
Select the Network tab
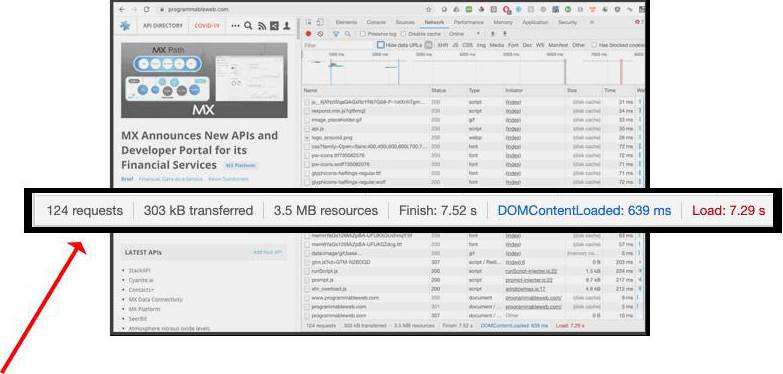[434, 22]
